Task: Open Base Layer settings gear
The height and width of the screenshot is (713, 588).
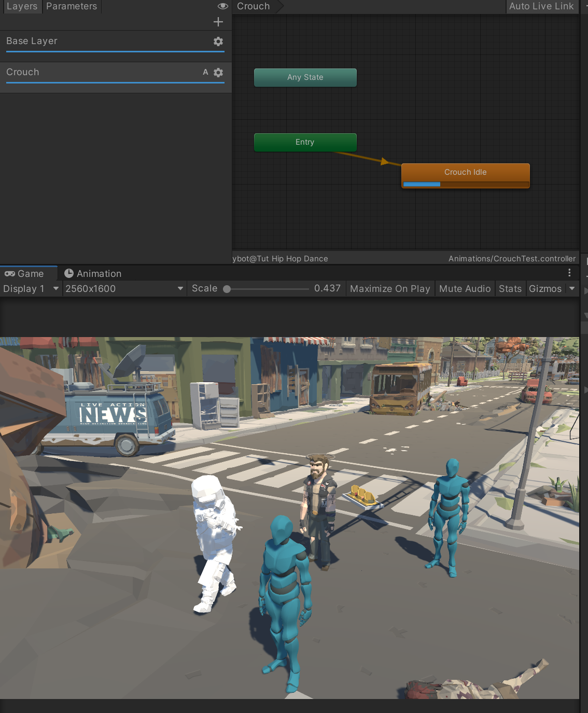Action: [x=218, y=41]
